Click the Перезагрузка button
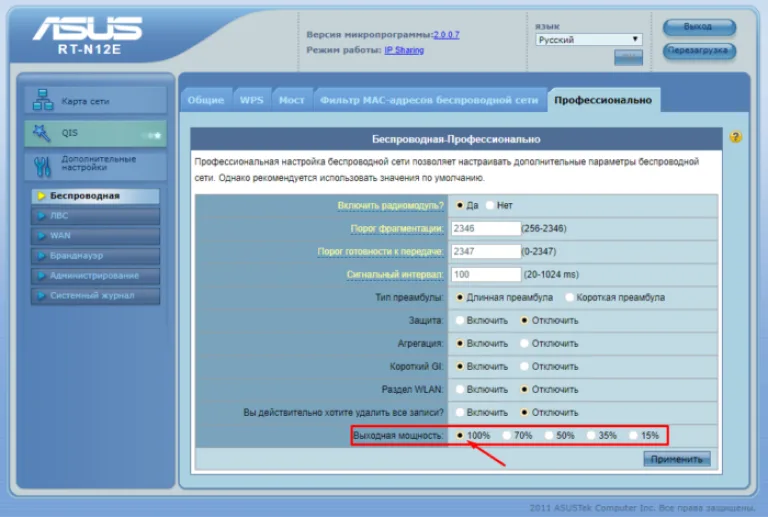The width and height of the screenshot is (768, 517). (x=699, y=50)
